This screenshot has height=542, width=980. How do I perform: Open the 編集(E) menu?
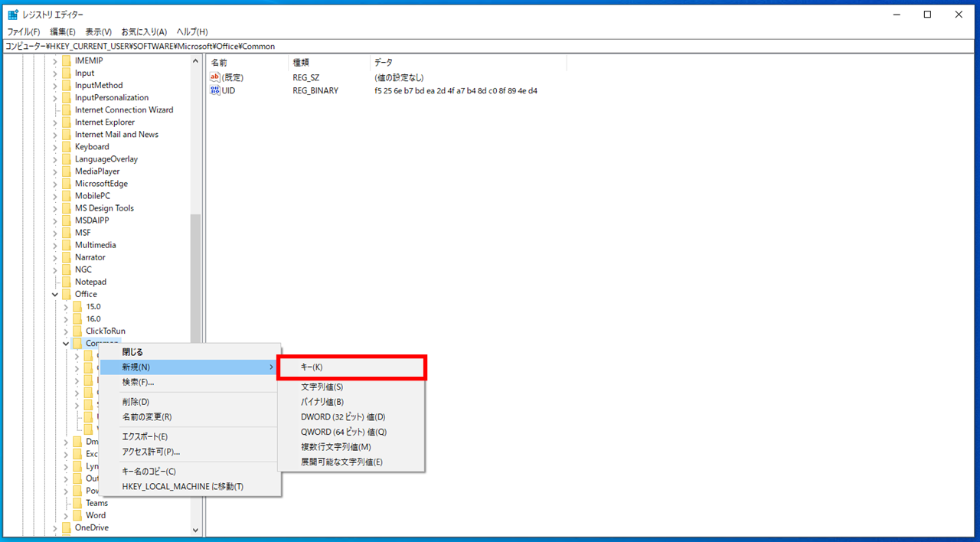pyautogui.click(x=63, y=32)
